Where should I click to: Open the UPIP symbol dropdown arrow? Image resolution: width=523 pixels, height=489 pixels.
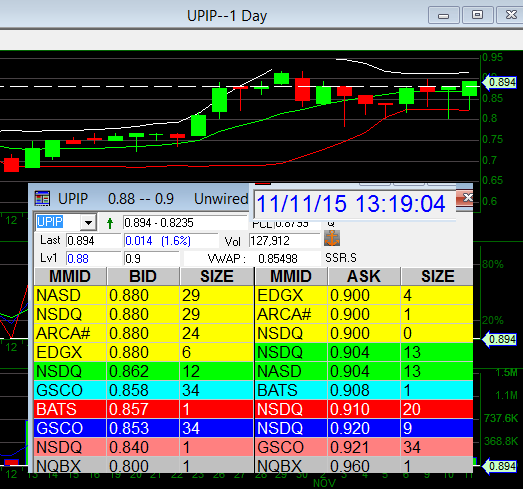(88, 222)
